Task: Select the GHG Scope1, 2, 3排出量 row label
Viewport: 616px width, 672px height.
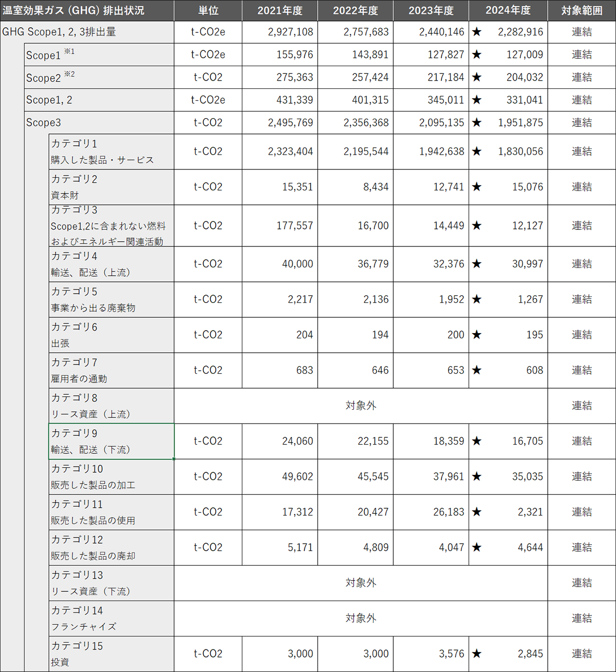Action: click(x=87, y=32)
